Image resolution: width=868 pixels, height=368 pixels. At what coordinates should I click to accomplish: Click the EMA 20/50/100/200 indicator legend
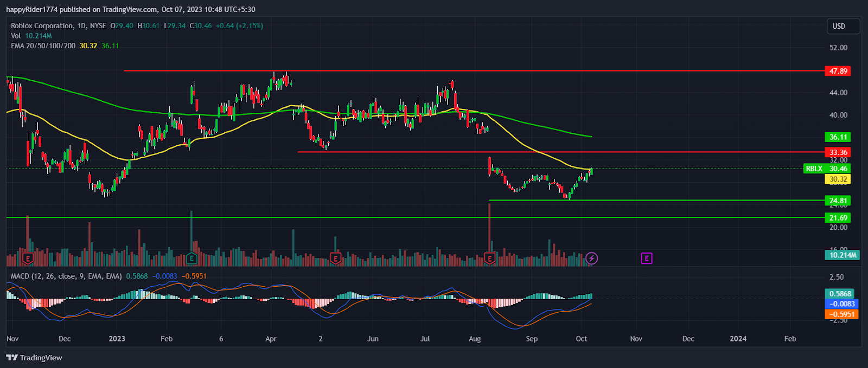coord(43,46)
